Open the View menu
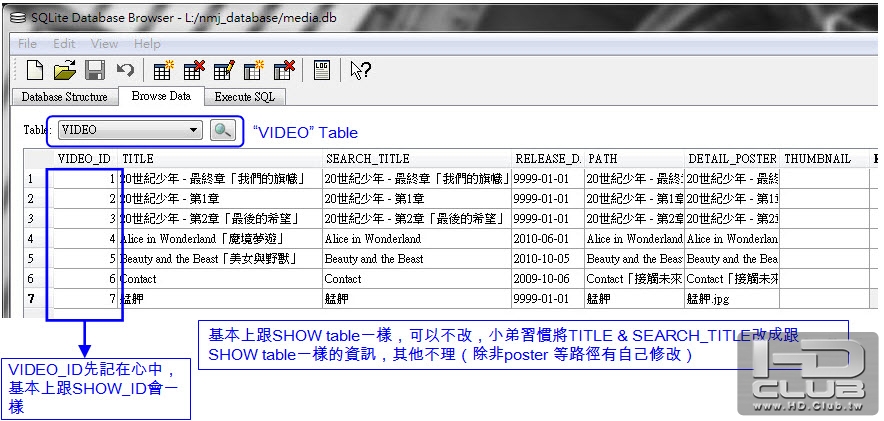This screenshot has width=884, height=421. 104,43
